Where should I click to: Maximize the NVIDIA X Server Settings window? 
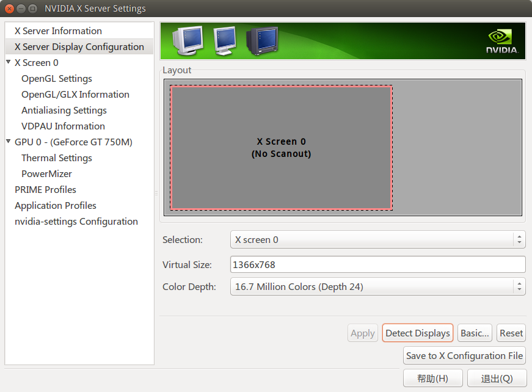32,9
